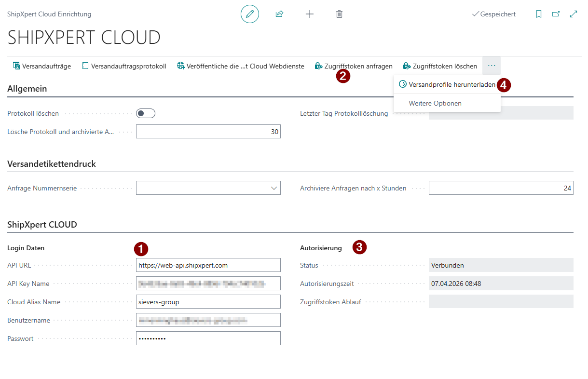Screen dimensions: 588x379
Task: Click Veröffentliche die Cloud Webdienste action
Action: pos(241,66)
